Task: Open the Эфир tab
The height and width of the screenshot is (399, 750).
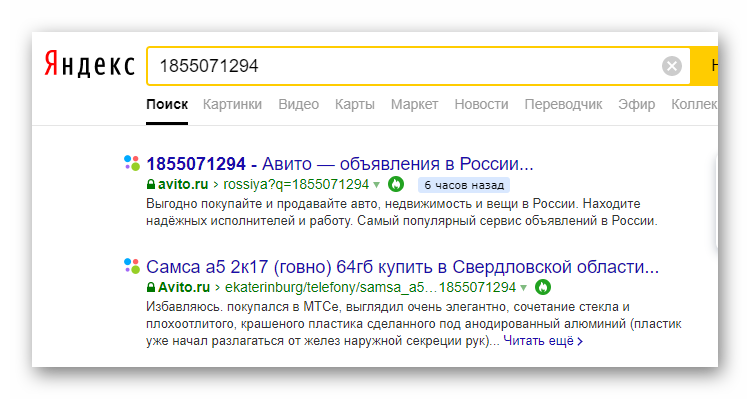Action: pyautogui.click(x=636, y=104)
